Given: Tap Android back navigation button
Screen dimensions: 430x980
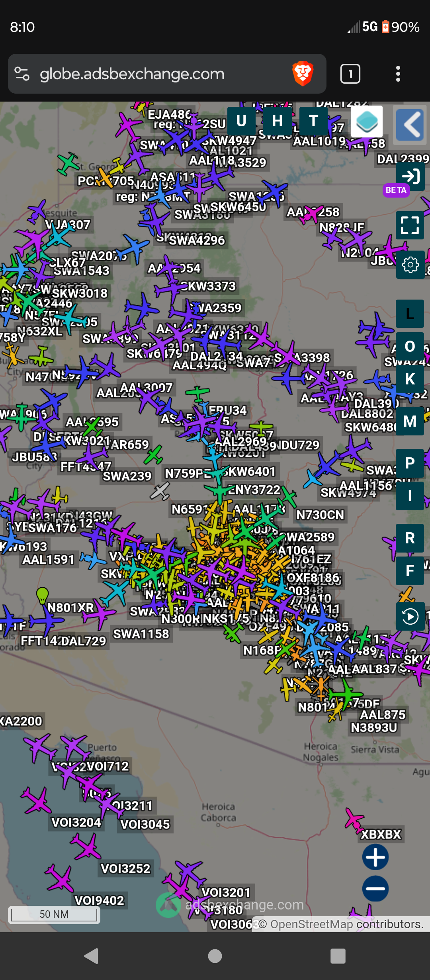Looking at the screenshot, I should click(92, 956).
